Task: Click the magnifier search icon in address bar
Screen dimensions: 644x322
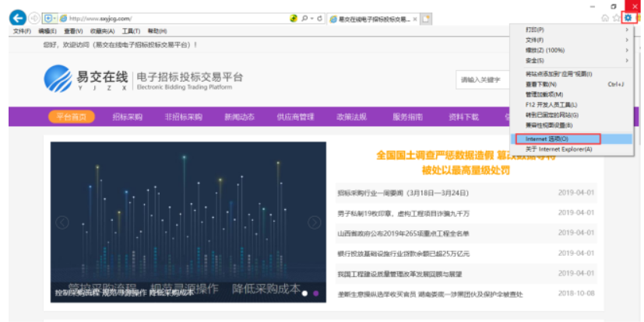Action: click(304, 19)
